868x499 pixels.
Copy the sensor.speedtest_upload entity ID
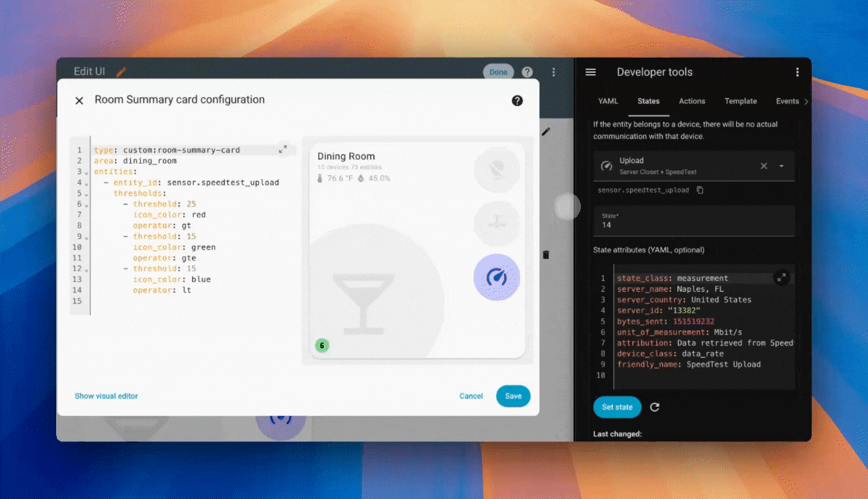point(700,190)
